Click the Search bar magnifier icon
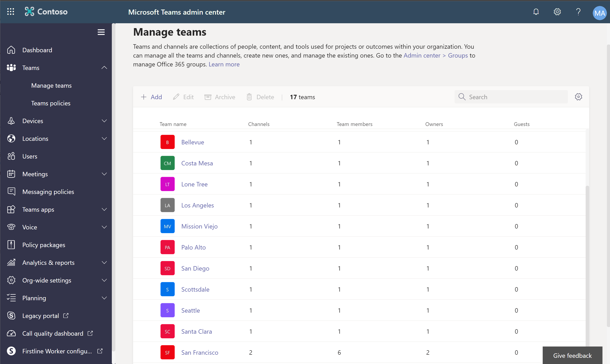Image resolution: width=610 pixels, height=364 pixels. pyautogui.click(x=462, y=96)
